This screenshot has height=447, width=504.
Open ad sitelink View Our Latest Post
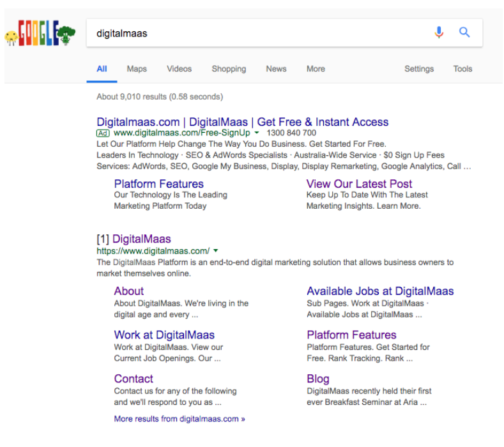[x=359, y=184]
